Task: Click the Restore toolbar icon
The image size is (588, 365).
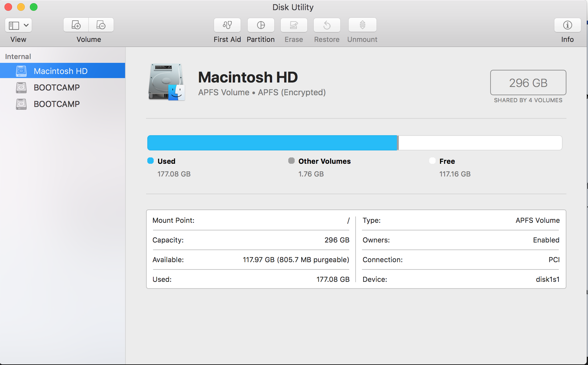Action: tap(327, 25)
